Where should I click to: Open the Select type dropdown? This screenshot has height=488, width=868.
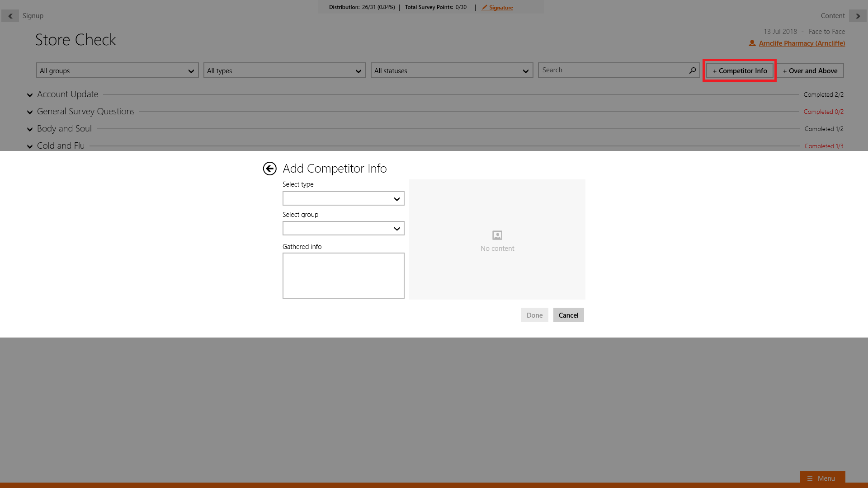tap(343, 199)
